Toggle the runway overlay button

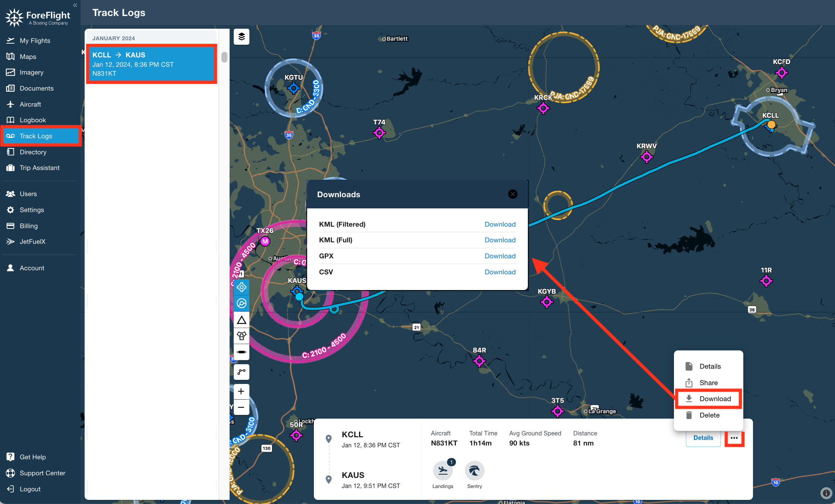tap(242, 352)
